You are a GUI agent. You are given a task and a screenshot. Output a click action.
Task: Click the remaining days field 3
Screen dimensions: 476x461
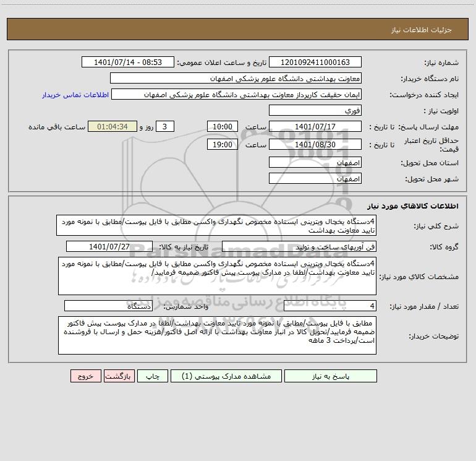pyautogui.click(x=165, y=126)
